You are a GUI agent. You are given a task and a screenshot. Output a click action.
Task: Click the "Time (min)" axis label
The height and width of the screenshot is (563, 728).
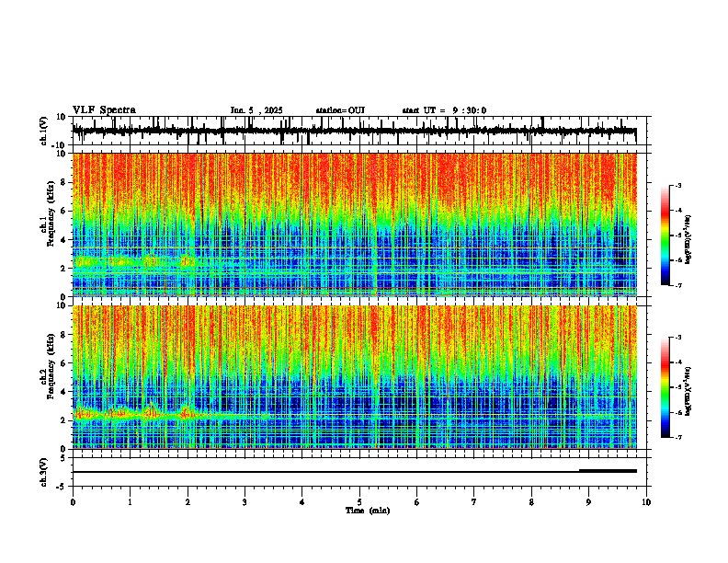(x=368, y=511)
